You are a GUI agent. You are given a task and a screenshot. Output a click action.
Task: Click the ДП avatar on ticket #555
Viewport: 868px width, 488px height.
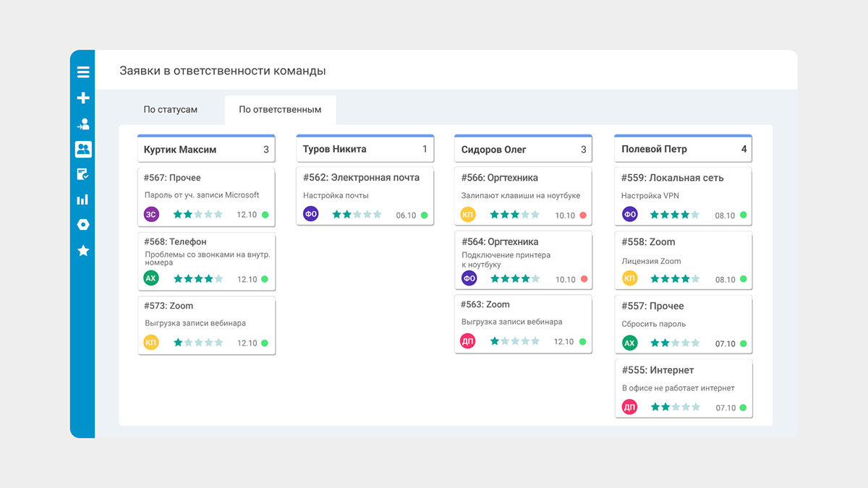[629, 407]
